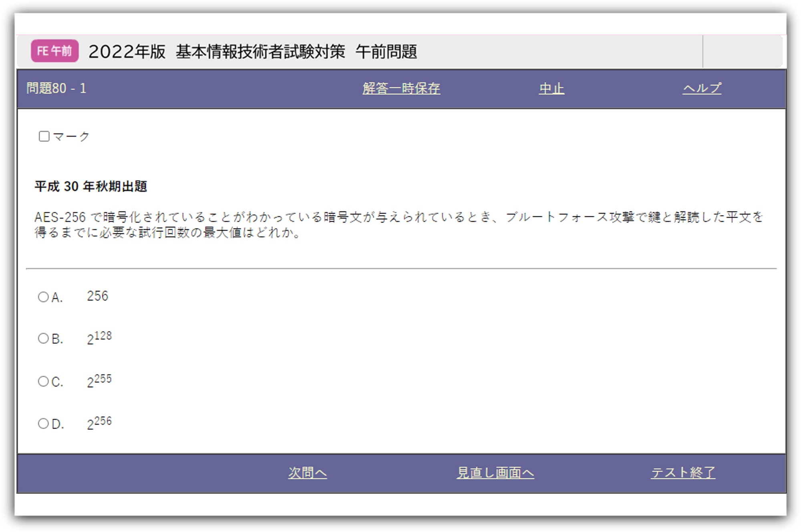The image size is (801, 532).
Task: Click the 問題80 - 1 question number label
Action: click(x=56, y=88)
